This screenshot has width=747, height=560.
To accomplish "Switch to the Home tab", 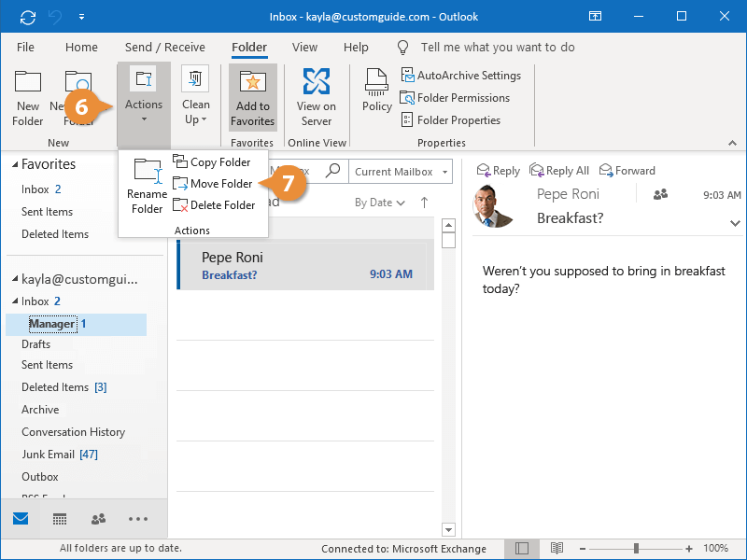I will click(81, 48).
